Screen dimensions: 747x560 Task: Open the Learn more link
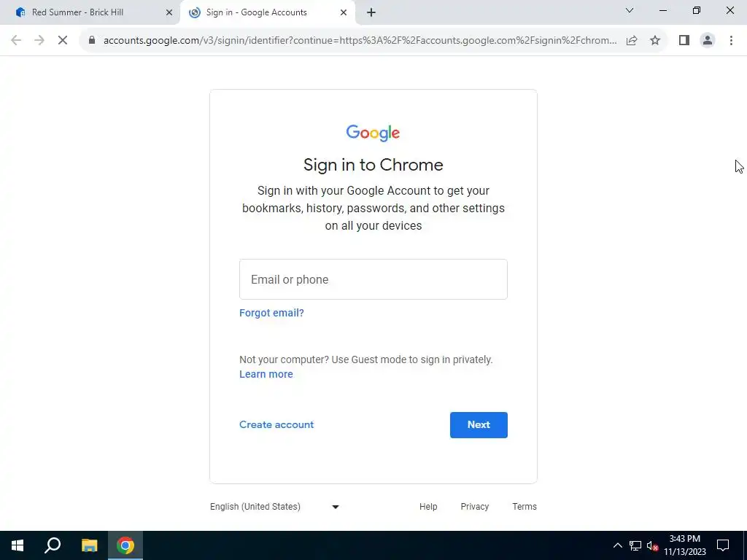tap(266, 374)
